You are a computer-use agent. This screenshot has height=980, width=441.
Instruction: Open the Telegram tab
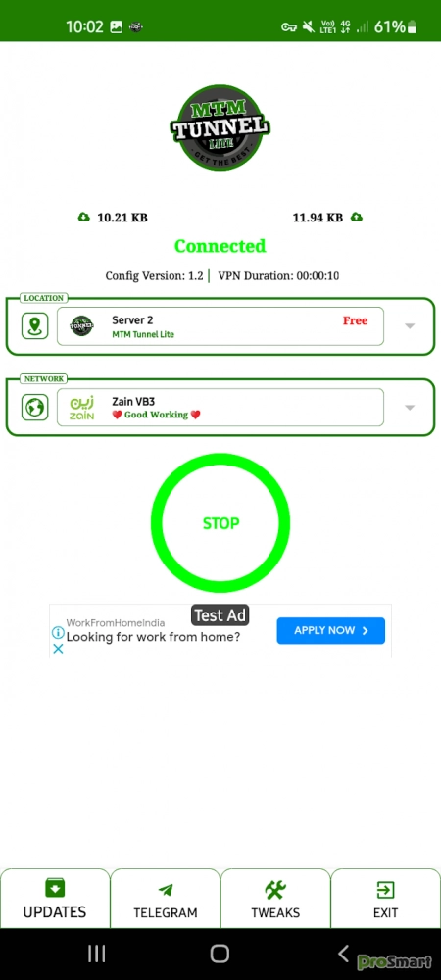click(x=166, y=899)
